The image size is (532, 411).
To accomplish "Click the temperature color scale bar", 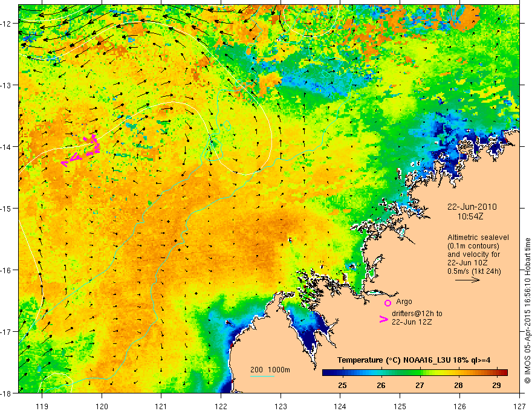I will [415, 373].
